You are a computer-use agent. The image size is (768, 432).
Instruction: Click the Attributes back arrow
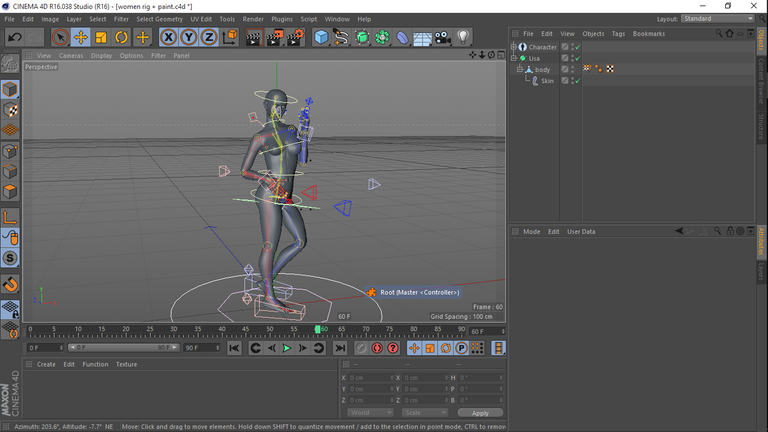pyautogui.click(x=679, y=231)
